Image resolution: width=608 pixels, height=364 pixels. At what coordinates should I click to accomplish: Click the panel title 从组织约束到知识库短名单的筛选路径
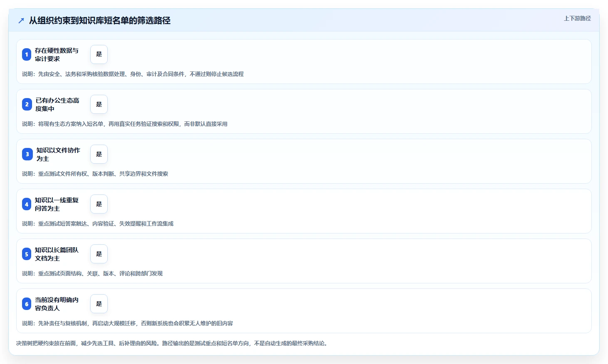pos(100,20)
